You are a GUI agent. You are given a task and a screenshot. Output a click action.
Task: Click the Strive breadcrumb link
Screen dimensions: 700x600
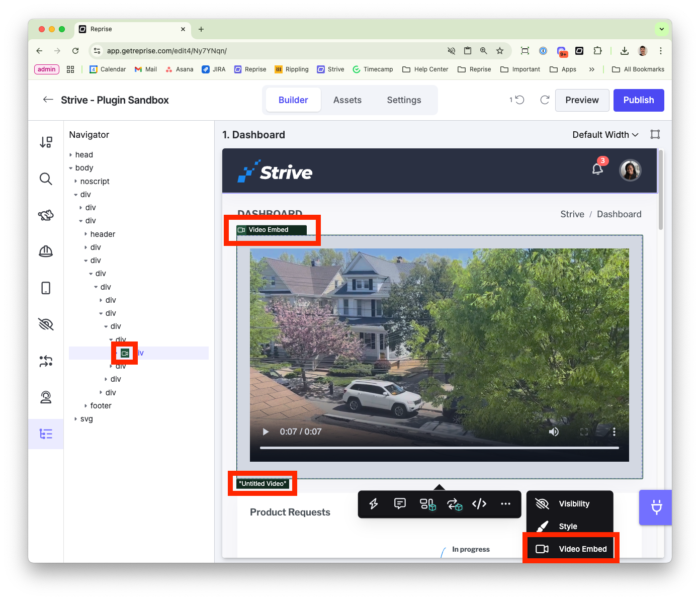pos(572,214)
